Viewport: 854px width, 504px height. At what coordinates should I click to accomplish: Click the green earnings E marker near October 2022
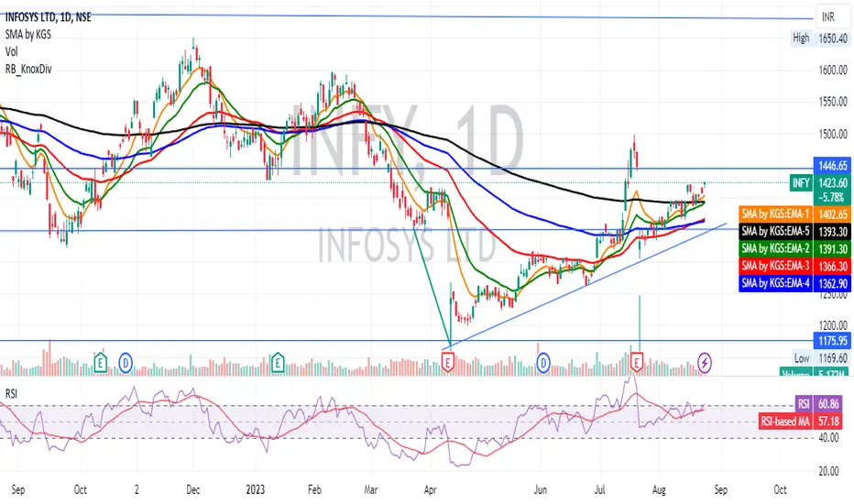(100, 362)
